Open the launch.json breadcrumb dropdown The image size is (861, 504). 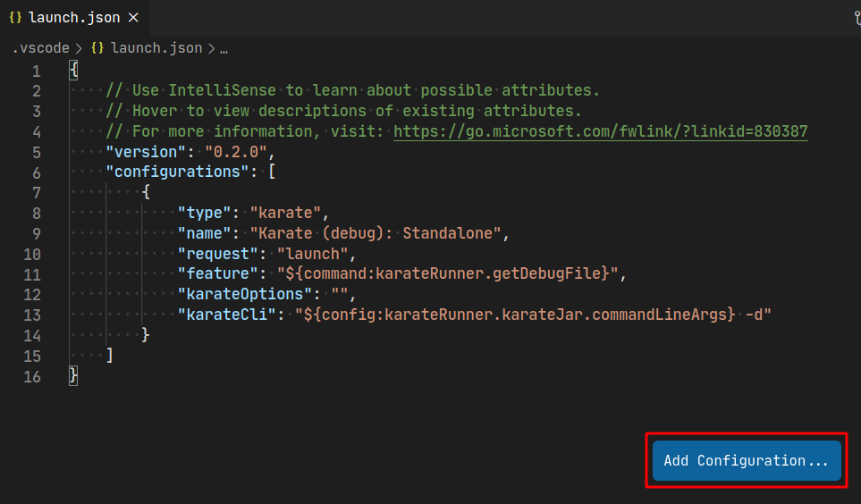pos(156,48)
